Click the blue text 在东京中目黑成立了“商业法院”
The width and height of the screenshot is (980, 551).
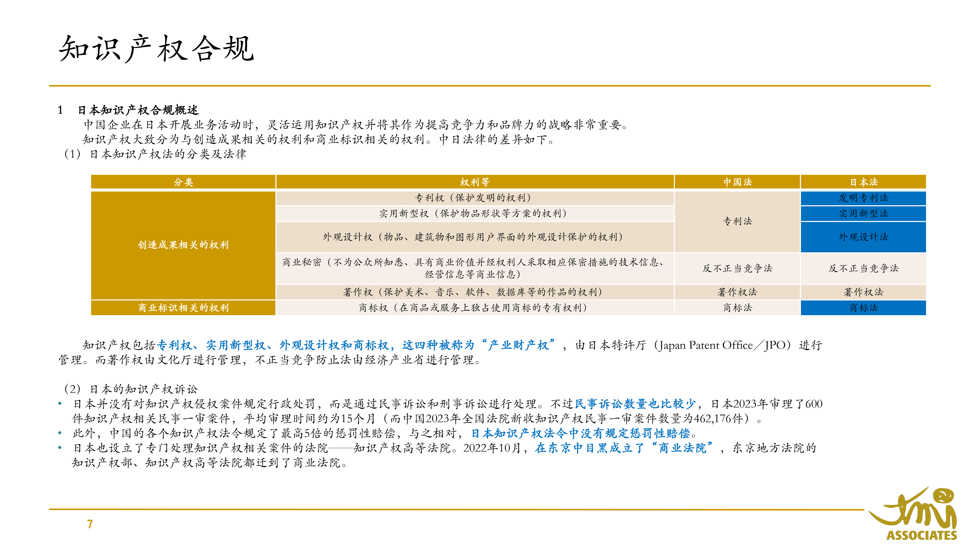pos(624,448)
